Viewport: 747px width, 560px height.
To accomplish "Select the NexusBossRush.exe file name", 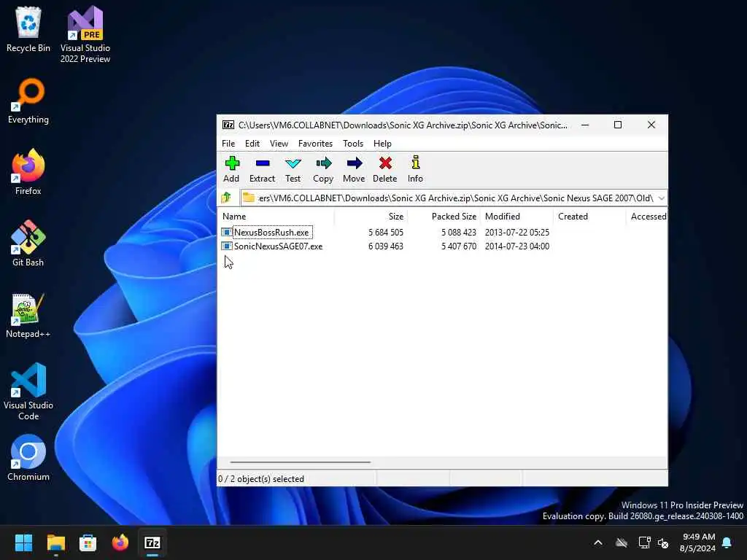I will [x=271, y=233].
